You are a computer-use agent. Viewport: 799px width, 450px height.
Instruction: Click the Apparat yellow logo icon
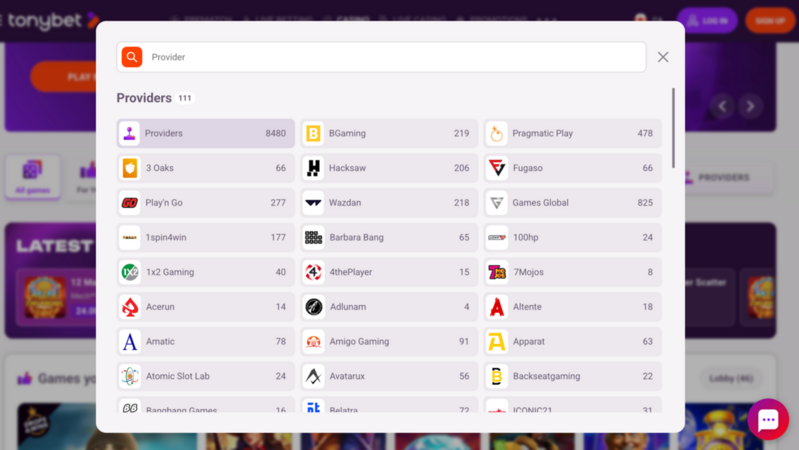click(x=497, y=341)
